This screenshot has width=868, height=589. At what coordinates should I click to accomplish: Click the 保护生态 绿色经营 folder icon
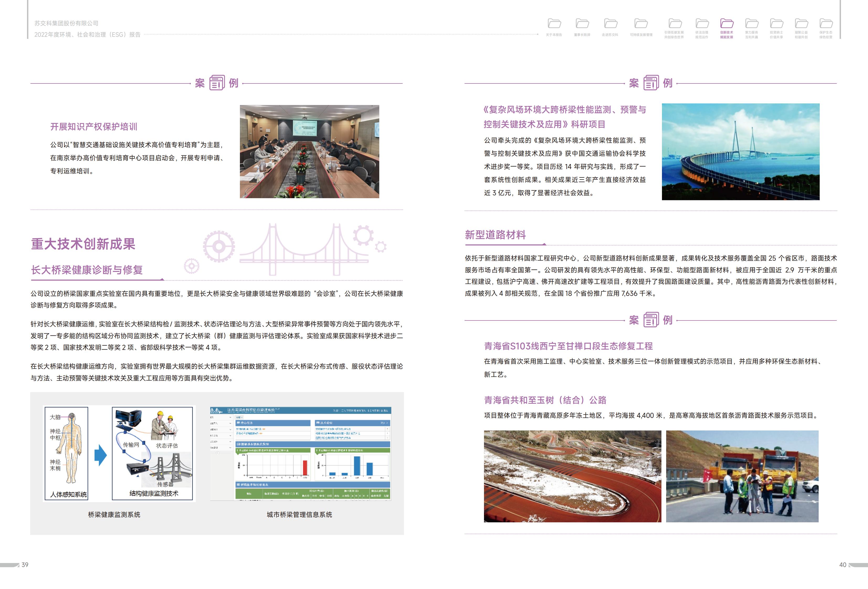point(826,24)
